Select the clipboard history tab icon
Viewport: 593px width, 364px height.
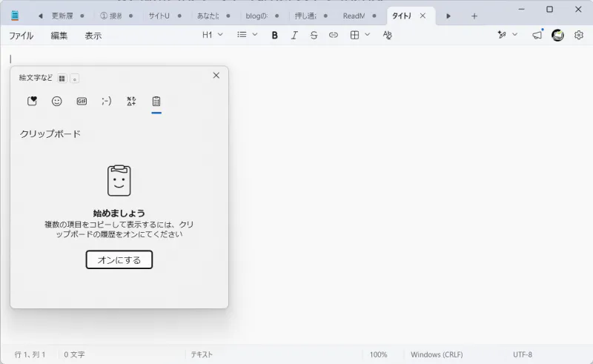pos(156,101)
